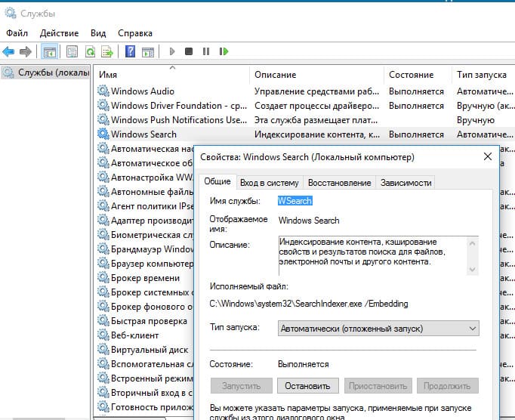
Task: Click the Restart service toolbar icon
Action: coord(224,51)
